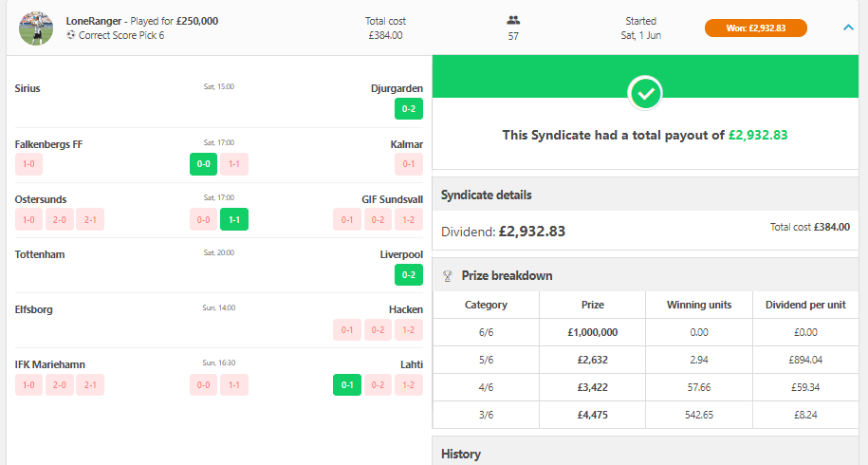Image resolution: width=868 pixels, height=465 pixels.
Task: Collapse the syndicate details chevron
Action: (848, 28)
